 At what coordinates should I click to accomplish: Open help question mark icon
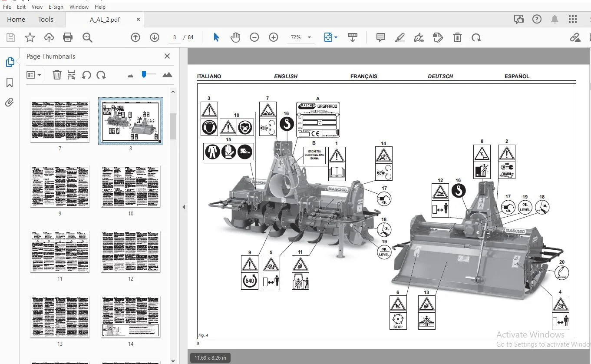pyautogui.click(x=537, y=19)
